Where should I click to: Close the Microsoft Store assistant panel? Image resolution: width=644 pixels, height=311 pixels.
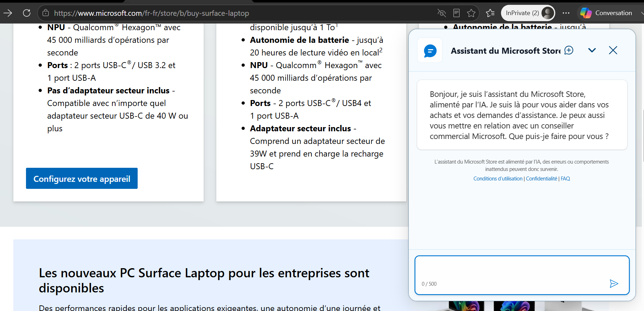(x=613, y=50)
